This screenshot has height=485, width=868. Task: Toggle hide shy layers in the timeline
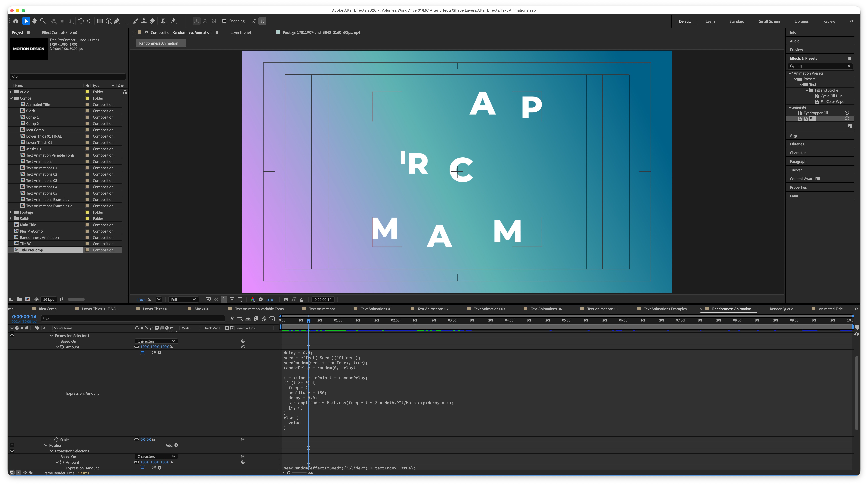(248, 318)
